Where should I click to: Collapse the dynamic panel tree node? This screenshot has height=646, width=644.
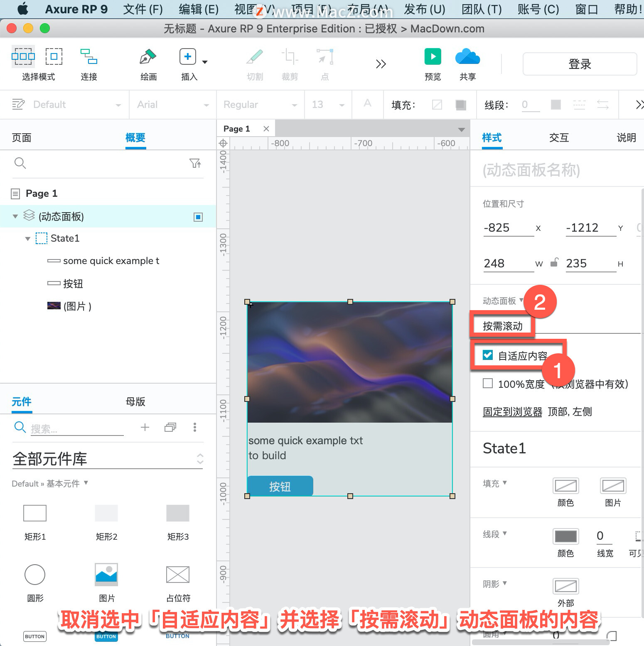[x=15, y=216]
